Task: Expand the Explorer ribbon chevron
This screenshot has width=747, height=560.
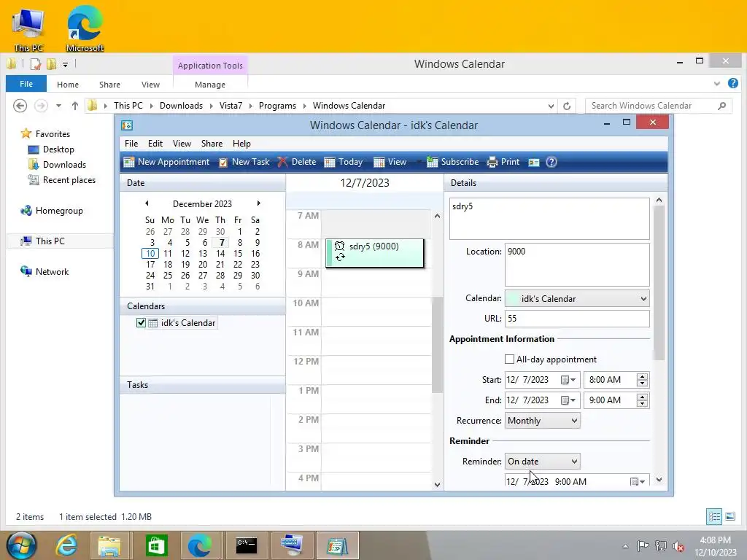Action: 717,84
